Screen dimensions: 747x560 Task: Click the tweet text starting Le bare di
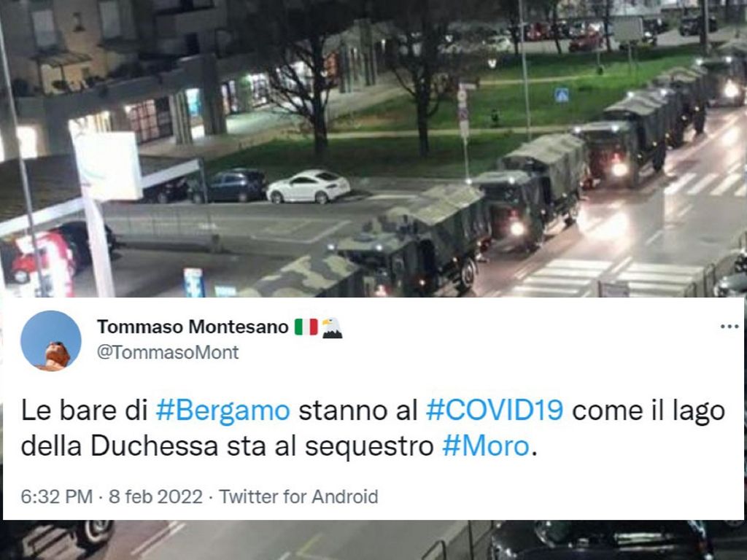click(x=373, y=428)
